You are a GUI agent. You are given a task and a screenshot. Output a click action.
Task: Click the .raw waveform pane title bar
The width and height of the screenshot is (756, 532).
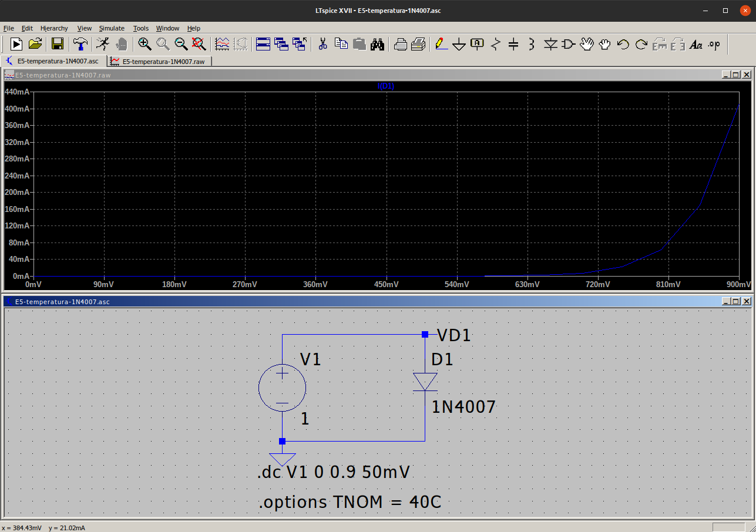[x=377, y=75]
